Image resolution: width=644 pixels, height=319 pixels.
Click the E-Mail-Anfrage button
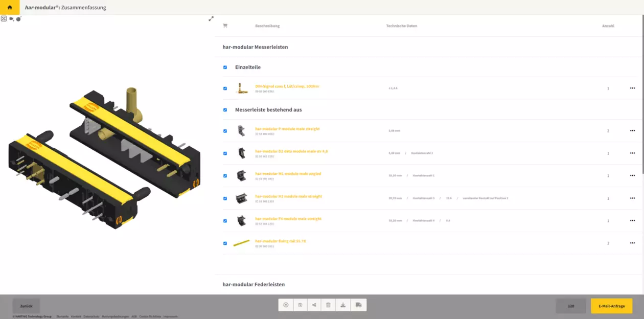tap(611, 306)
